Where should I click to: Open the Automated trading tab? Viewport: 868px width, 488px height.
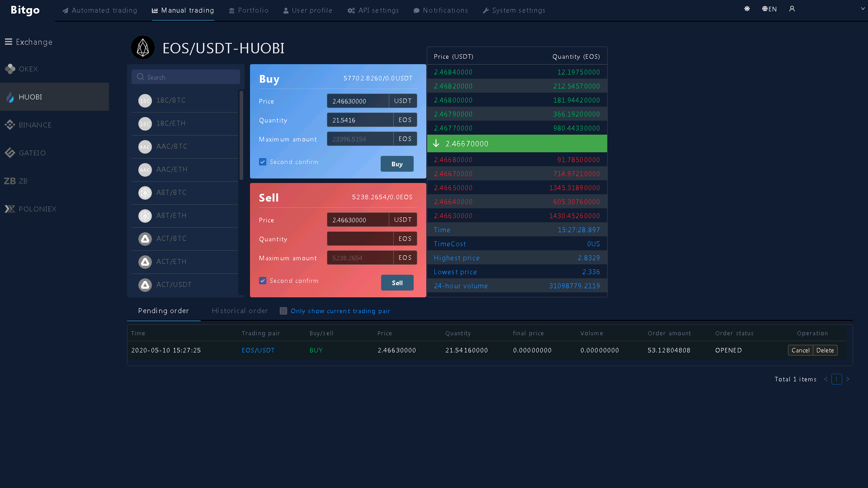(99, 10)
